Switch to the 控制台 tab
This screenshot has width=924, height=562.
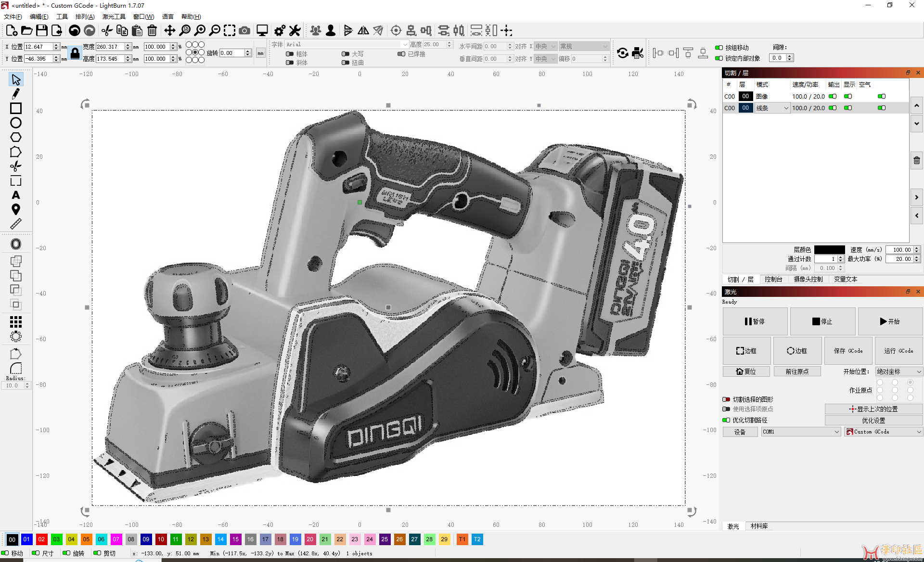[x=773, y=279]
